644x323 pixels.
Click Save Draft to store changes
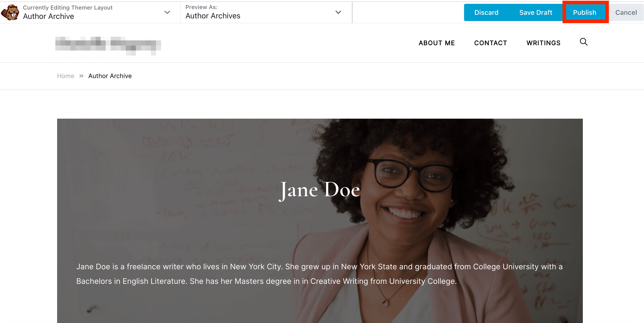536,12
